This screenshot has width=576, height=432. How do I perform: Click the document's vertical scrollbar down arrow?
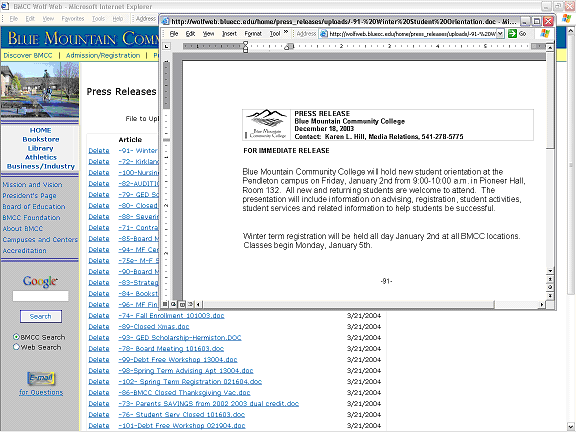click(x=550, y=271)
